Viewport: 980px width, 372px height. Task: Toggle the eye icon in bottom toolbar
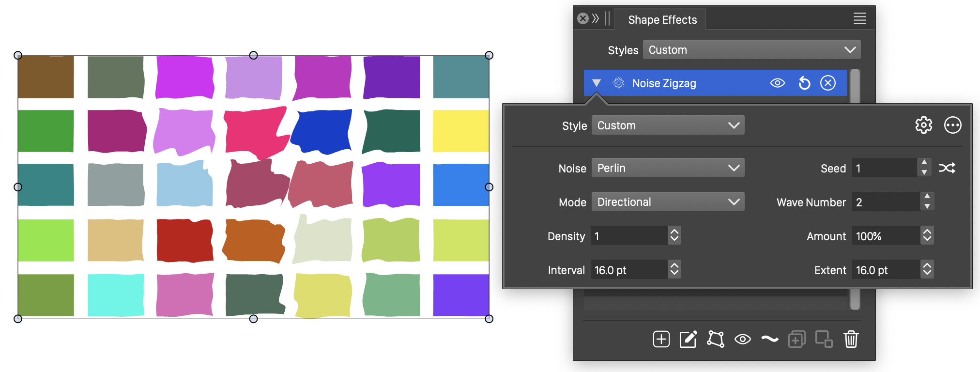(742, 339)
